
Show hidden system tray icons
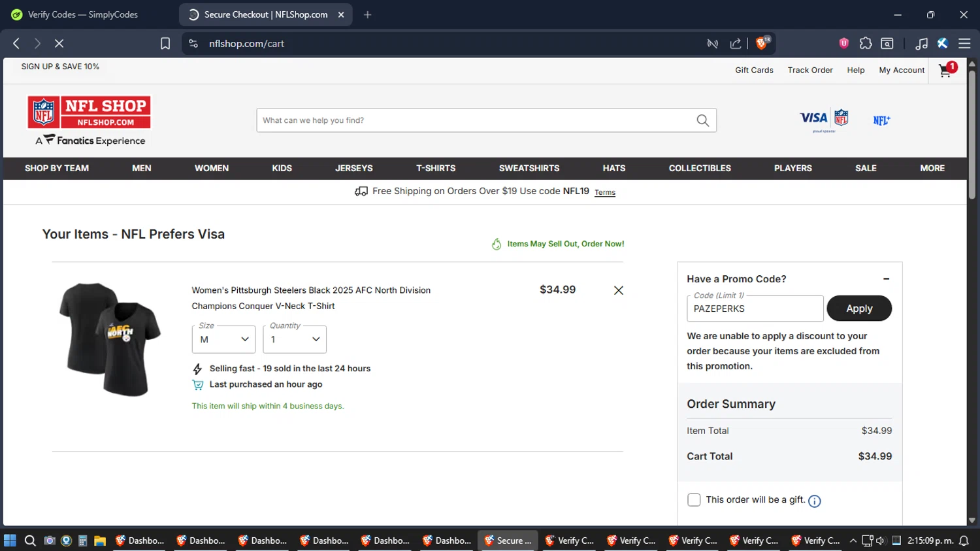[853, 541]
